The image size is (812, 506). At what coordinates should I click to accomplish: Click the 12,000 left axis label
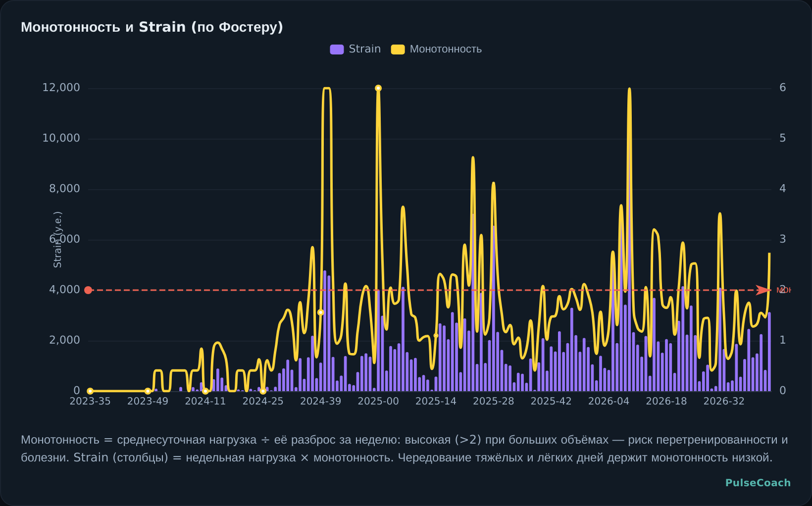61,88
